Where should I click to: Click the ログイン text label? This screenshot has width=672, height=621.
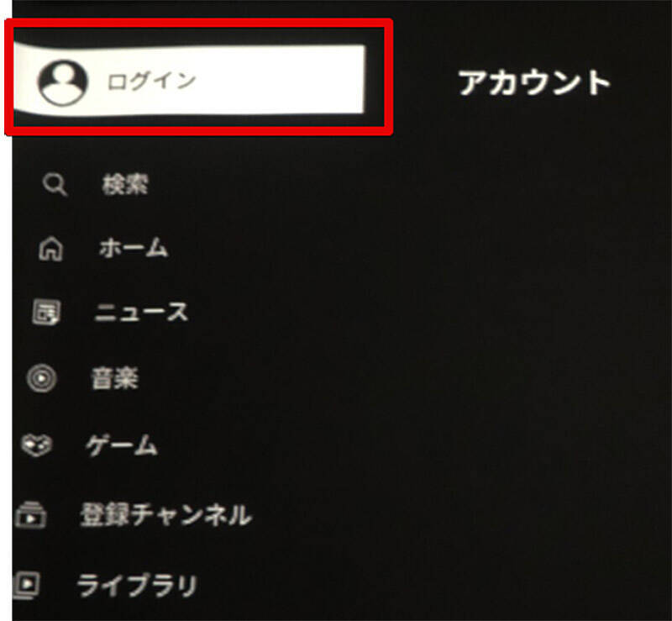coord(151,81)
